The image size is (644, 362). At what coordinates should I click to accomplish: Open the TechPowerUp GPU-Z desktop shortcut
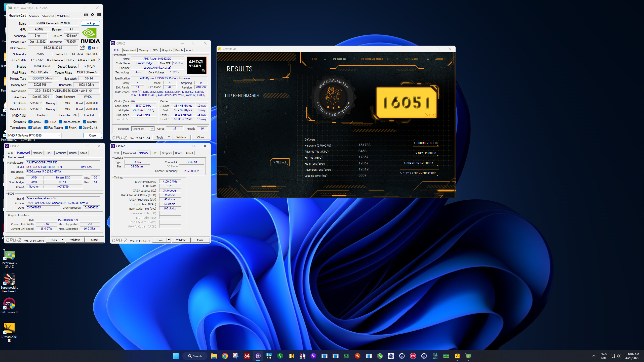[9, 259]
